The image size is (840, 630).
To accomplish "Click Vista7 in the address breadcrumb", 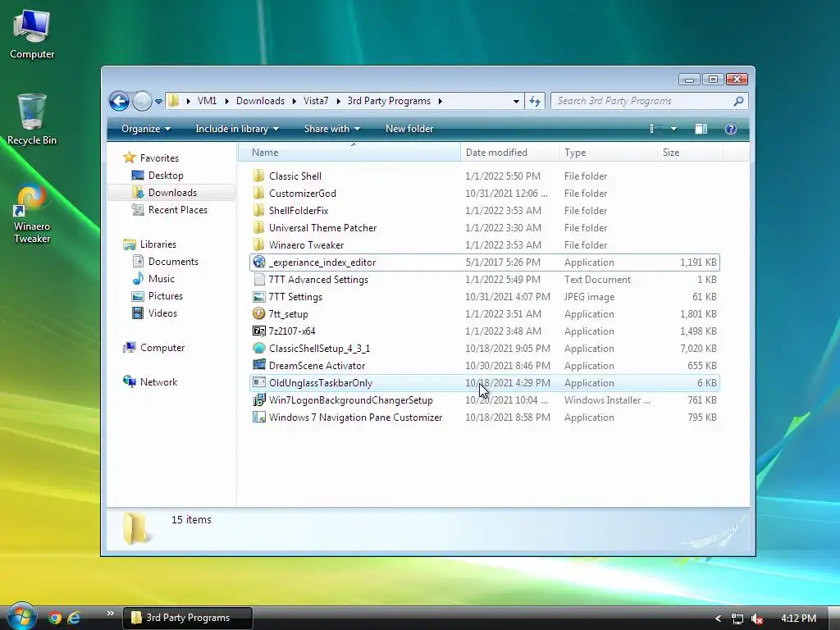I will click(316, 101).
